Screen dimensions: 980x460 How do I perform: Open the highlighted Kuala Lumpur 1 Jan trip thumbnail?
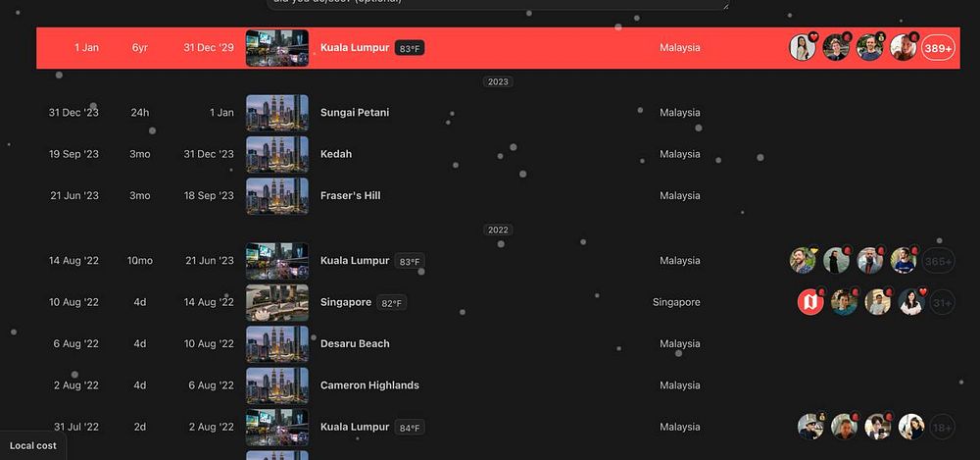pos(277,47)
